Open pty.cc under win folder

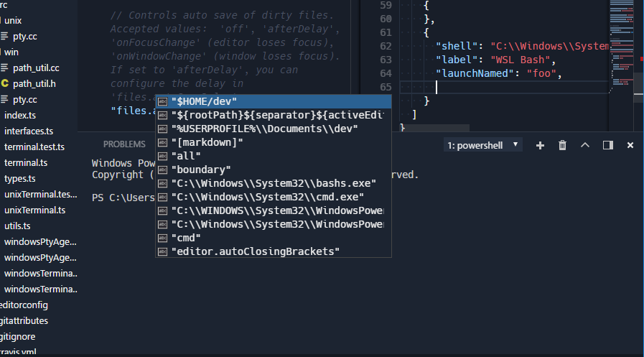click(x=24, y=100)
